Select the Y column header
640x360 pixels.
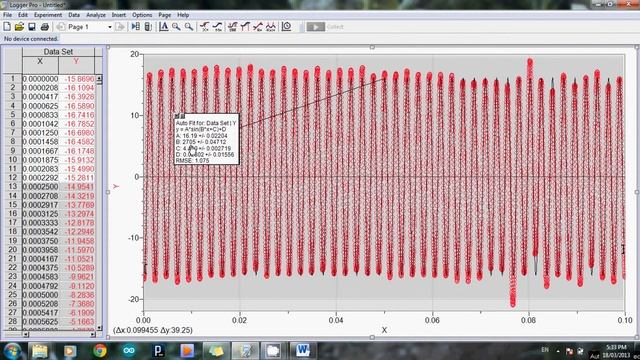click(x=76, y=62)
